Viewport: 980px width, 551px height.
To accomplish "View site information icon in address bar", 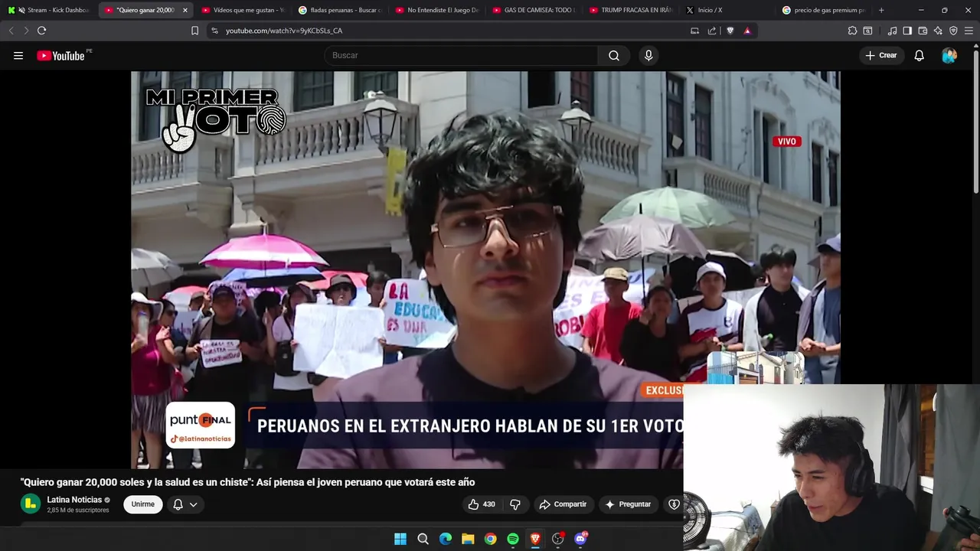I will tap(214, 31).
